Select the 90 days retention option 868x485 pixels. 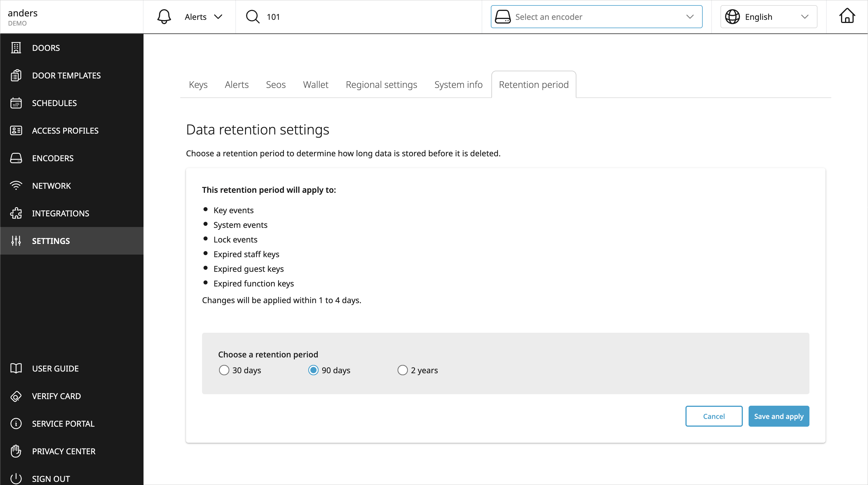pyautogui.click(x=313, y=370)
